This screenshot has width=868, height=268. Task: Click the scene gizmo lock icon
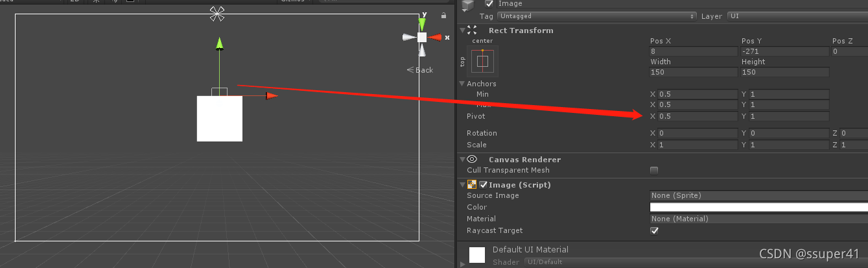click(443, 15)
